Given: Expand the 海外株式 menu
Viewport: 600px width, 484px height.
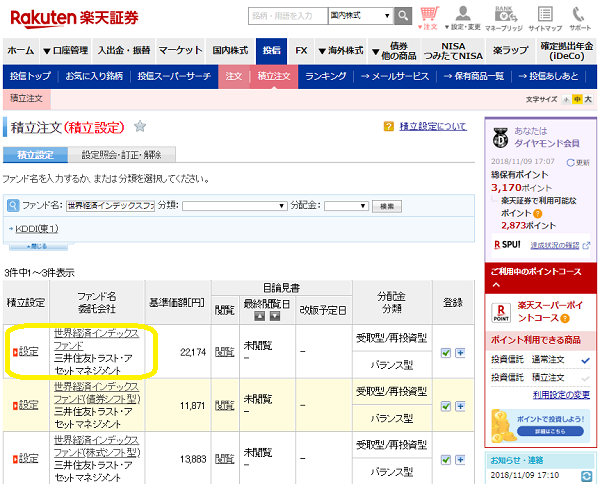Looking at the screenshot, I should (x=341, y=51).
